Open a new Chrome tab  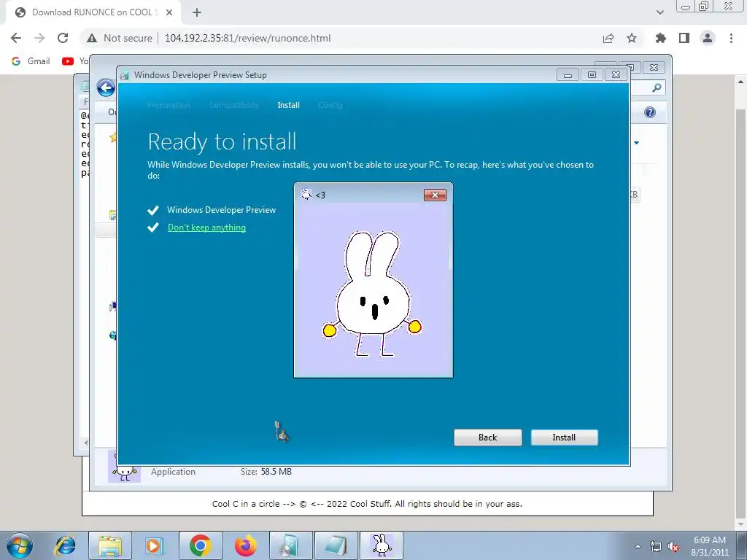pyautogui.click(x=197, y=12)
